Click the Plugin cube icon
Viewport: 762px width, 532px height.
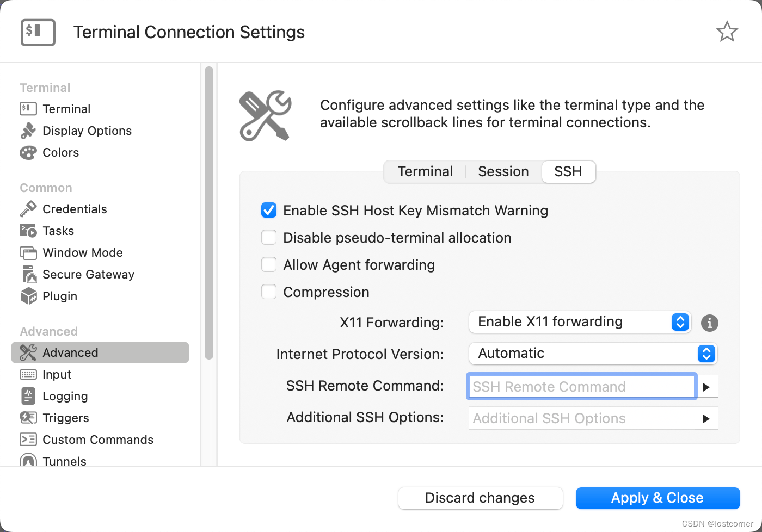[28, 296]
